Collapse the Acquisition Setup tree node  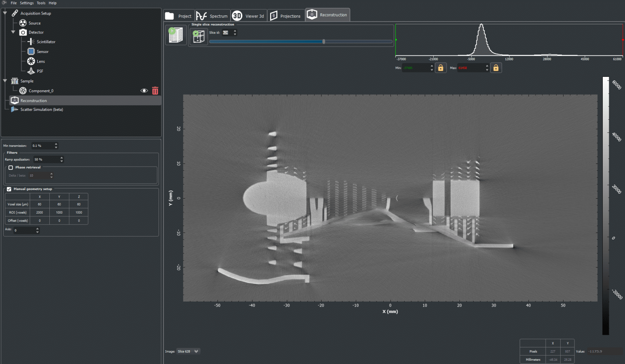click(5, 13)
